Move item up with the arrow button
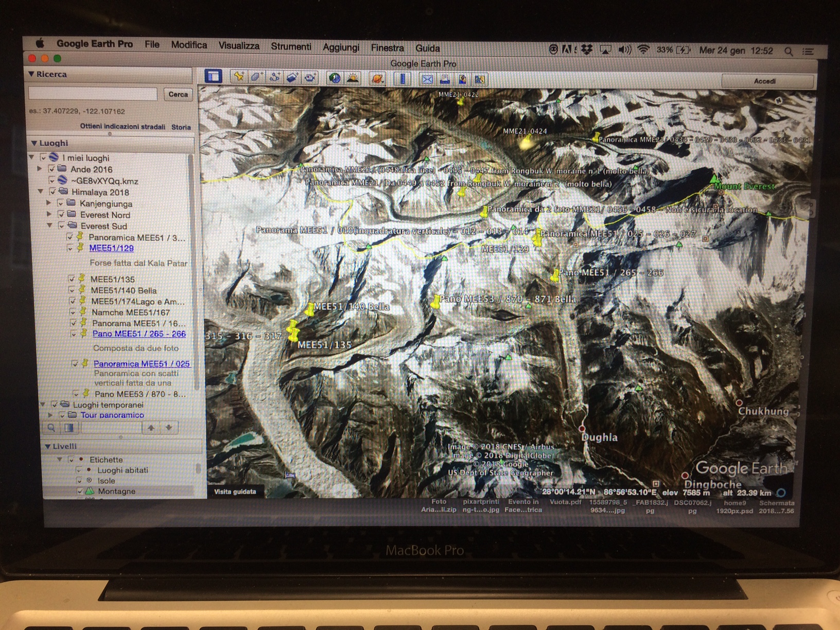 pos(151,428)
